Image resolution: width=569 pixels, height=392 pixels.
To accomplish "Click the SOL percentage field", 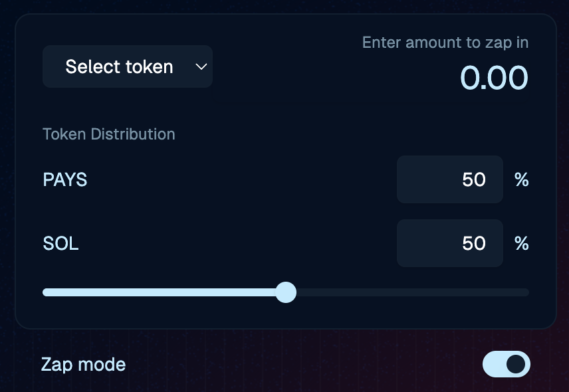I will click(450, 243).
